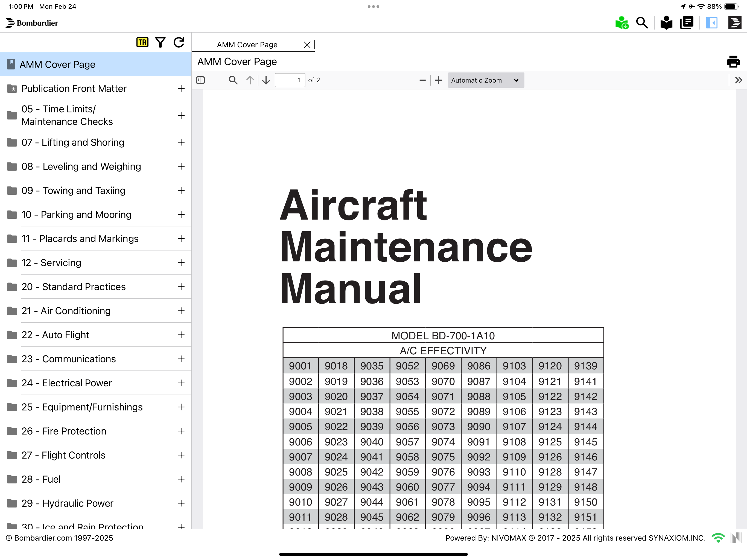The image size is (747, 560).
Task: Toggle the left navigation panel blue icon
Action: [711, 23]
